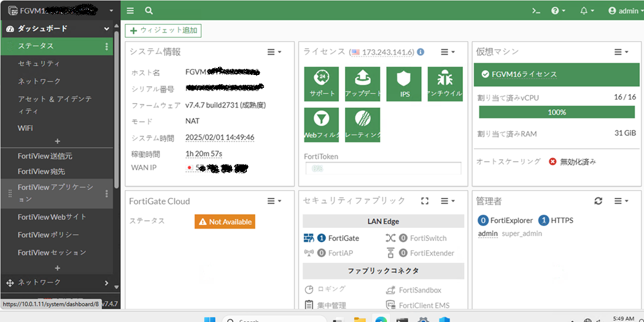
Task: Open FortiViewアプリケーション monitor
Action: click(55, 194)
